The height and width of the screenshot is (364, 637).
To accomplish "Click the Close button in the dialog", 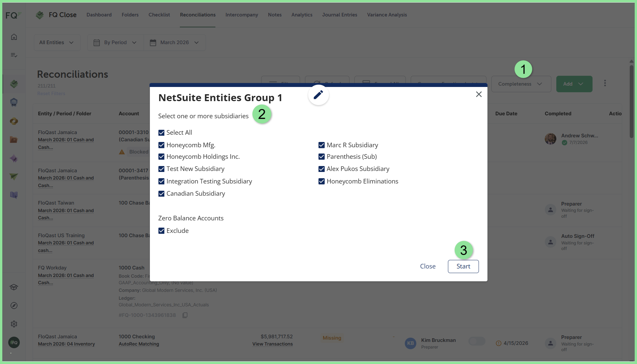I will (x=428, y=266).
